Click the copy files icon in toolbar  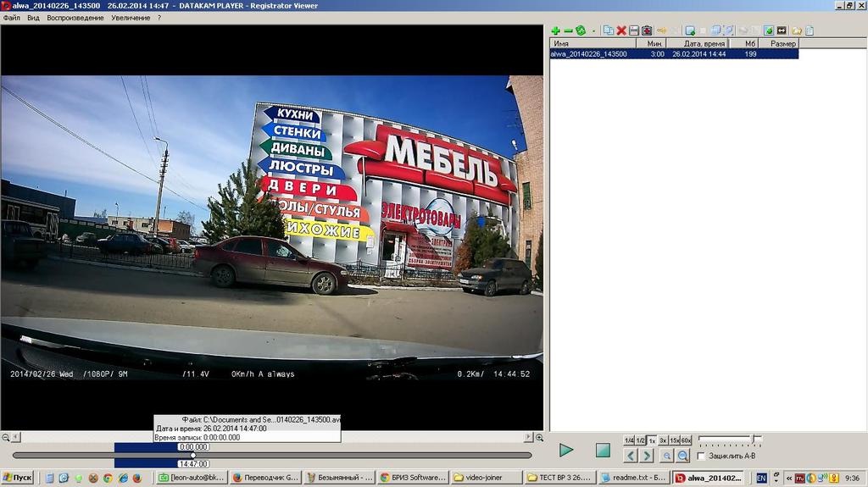click(608, 30)
